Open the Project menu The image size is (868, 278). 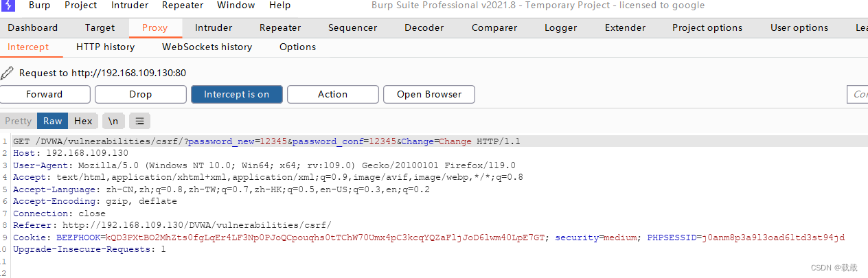[x=80, y=5]
